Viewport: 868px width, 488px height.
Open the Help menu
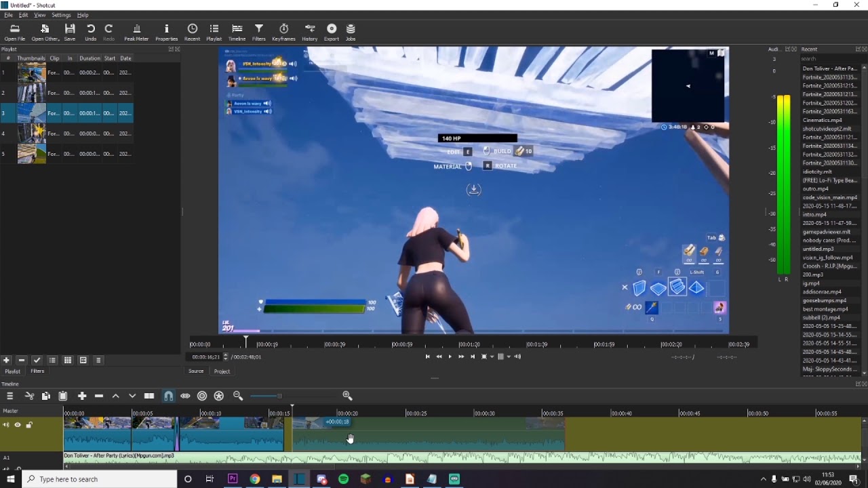click(x=83, y=15)
